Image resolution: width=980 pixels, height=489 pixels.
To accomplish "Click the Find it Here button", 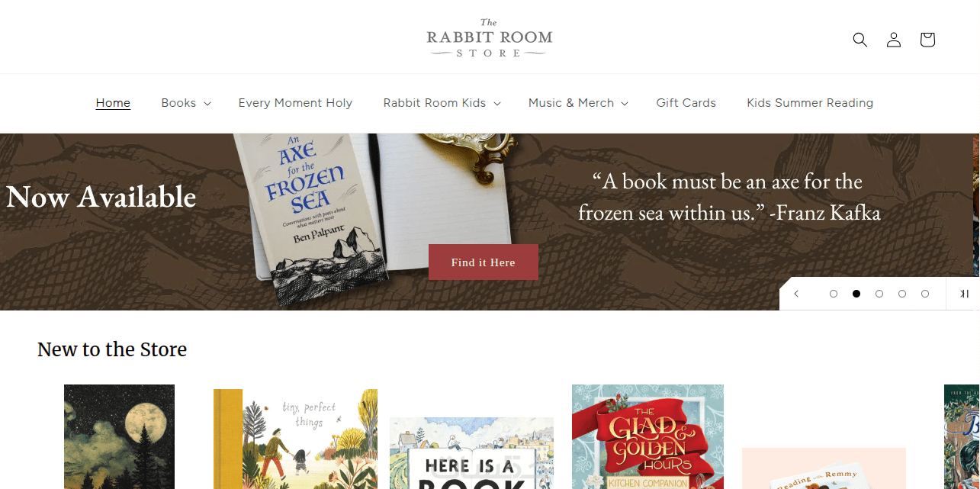I will [484, 262].
